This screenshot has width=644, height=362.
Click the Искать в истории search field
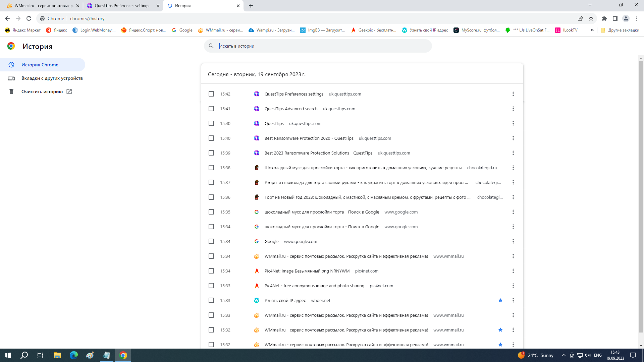pyautogui.click(x=318, y=46)
